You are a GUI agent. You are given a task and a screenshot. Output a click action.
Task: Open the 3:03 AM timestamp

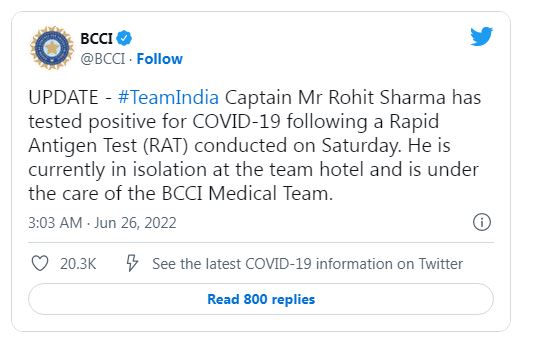(55, 223)
